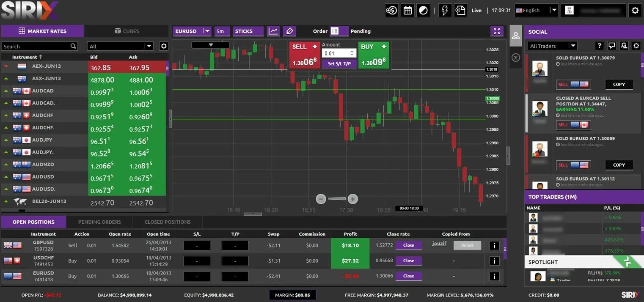This screenshot has height=302, width=644.
Task: Open main settings gear in top bar
Action: [635, 11]
